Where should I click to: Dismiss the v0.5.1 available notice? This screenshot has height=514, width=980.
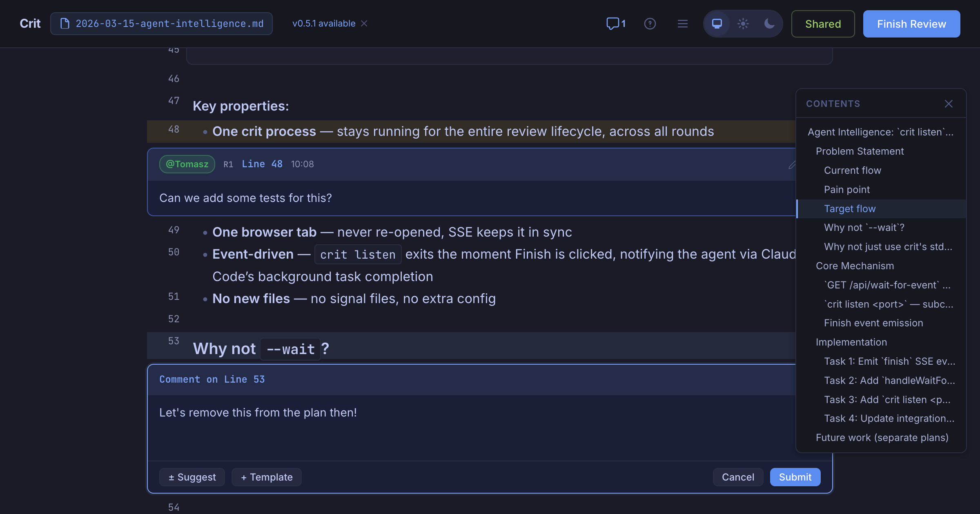click(364, 24)
